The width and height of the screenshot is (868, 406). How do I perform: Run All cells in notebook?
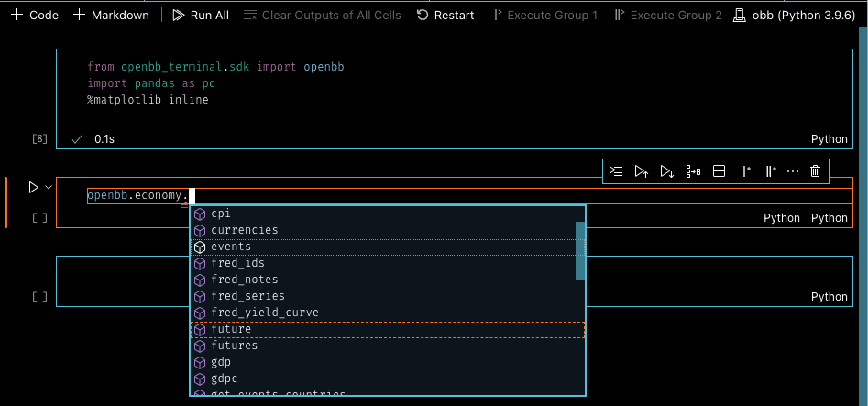click(x=201, y=15)
